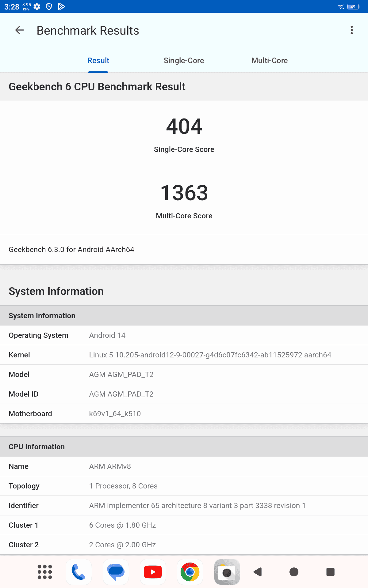This screenshot has height=588, width=368.
Task: Tap the recent apps square button
Action: coord(330,572)
